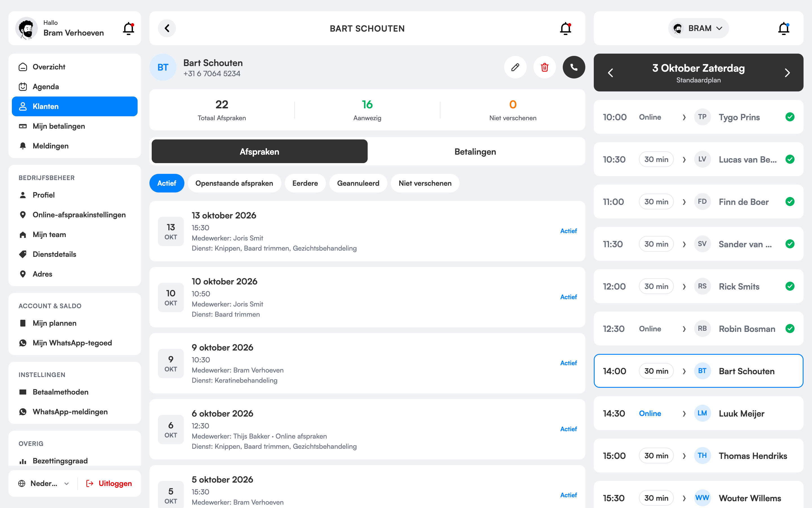Open Overzicht in the sidebar
Image resolution: width=812 pixels, height=508 pixels.
[x=74, y=67]
